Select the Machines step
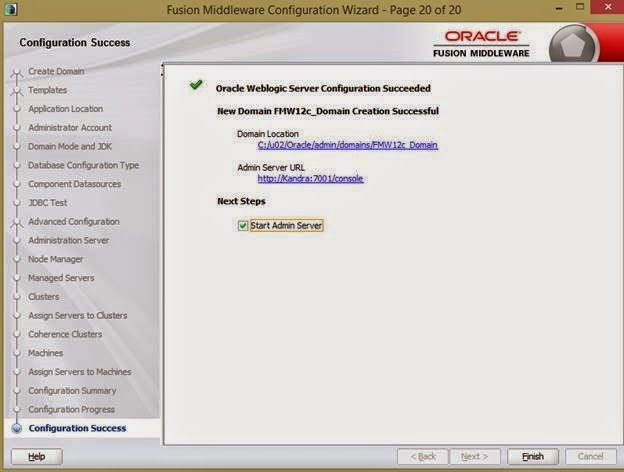Image resolution: width=624 pixels, height=472 pixels. 45,353
